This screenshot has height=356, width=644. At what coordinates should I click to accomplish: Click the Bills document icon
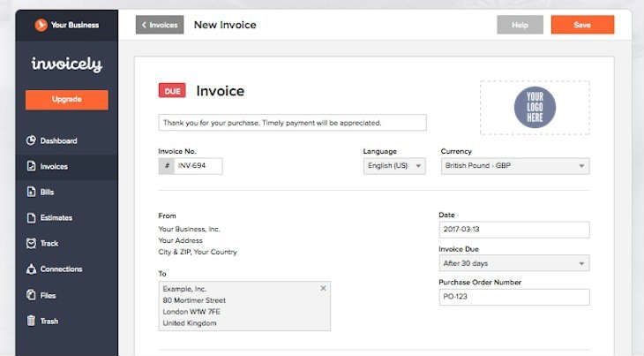(31, 192)
